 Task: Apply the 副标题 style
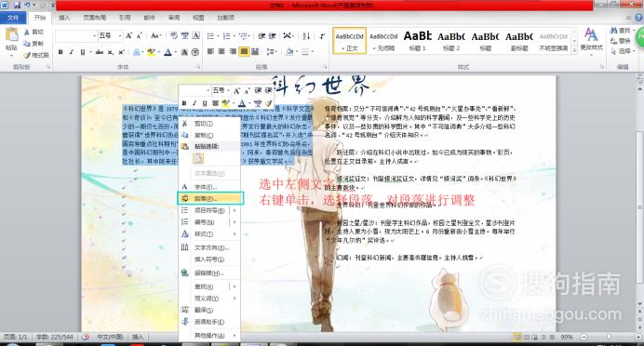(519, 41)
